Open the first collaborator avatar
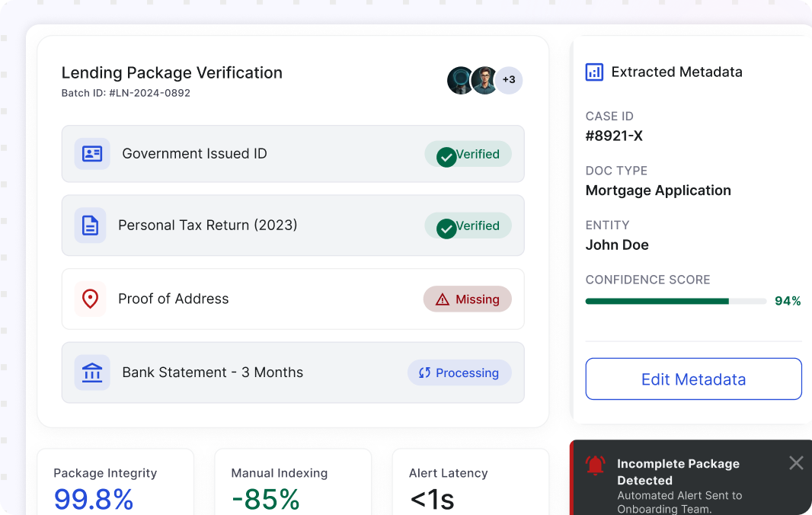The image size is (812, 515). [x=460, y=80]
